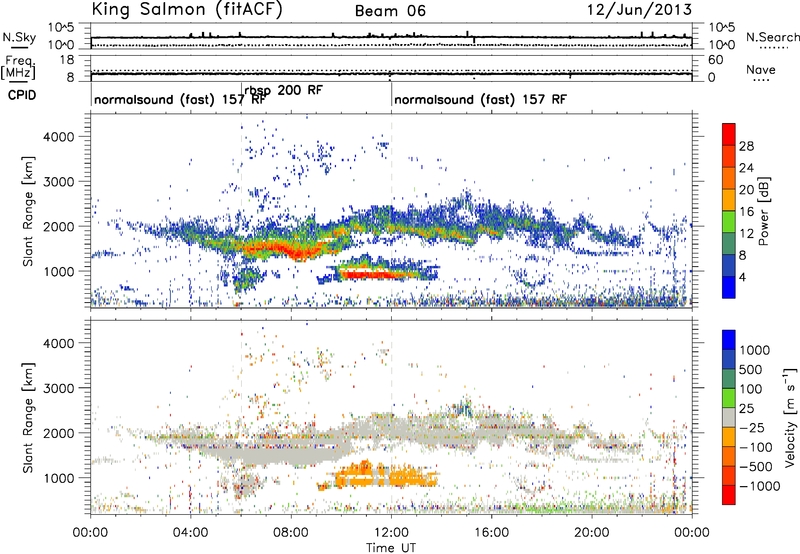
Task: Click the 'Slant Range [km]' label of the power panel
Action: [x=28, y=211]
